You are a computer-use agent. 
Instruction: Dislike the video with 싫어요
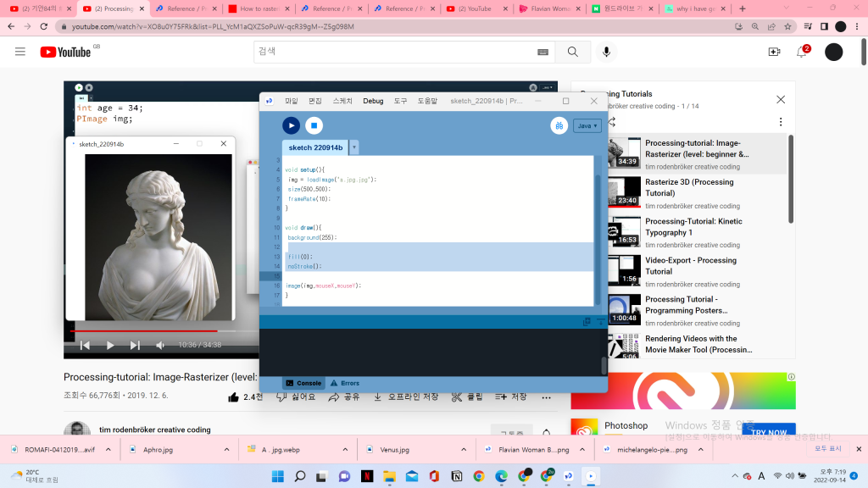[296, 397]
